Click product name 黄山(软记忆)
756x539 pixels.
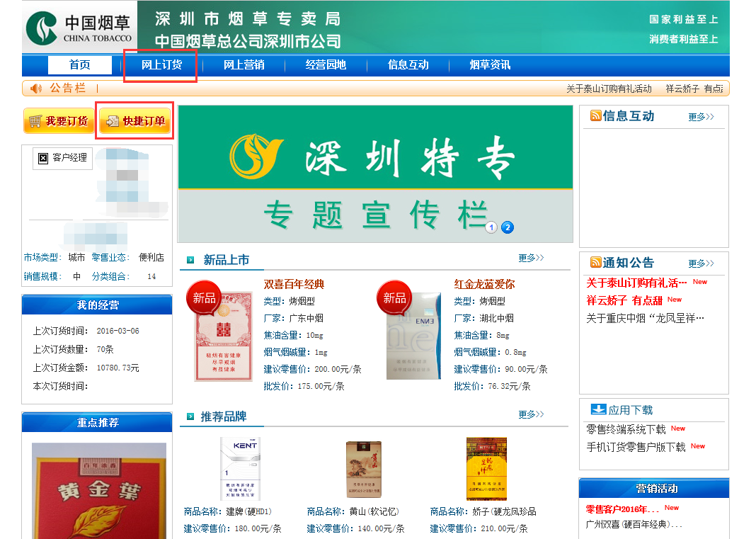374,511
